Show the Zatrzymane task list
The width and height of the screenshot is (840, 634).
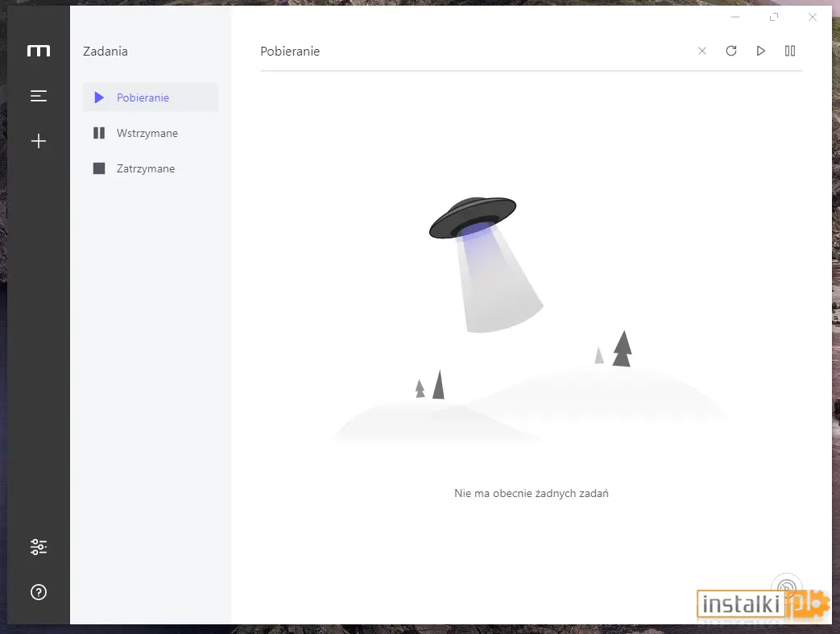[x=151, y=168]
